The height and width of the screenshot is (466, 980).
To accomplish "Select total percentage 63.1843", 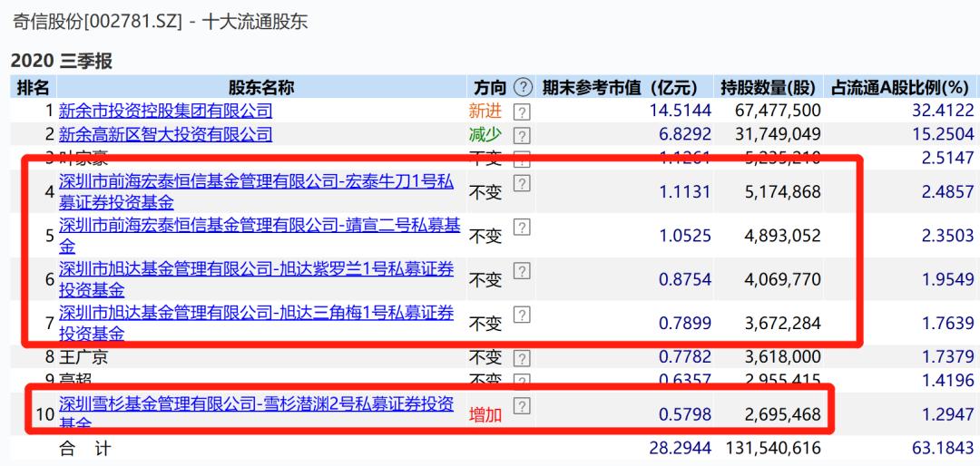I will 943,448.
